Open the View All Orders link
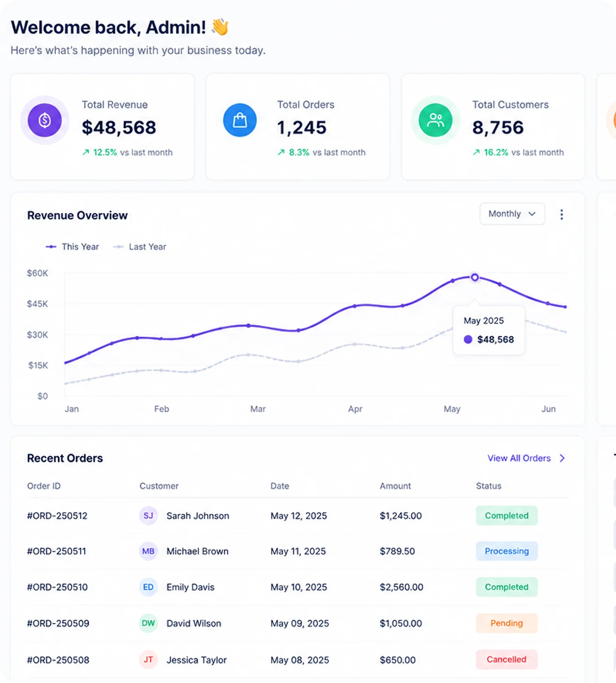 click(x=519, y=458)
